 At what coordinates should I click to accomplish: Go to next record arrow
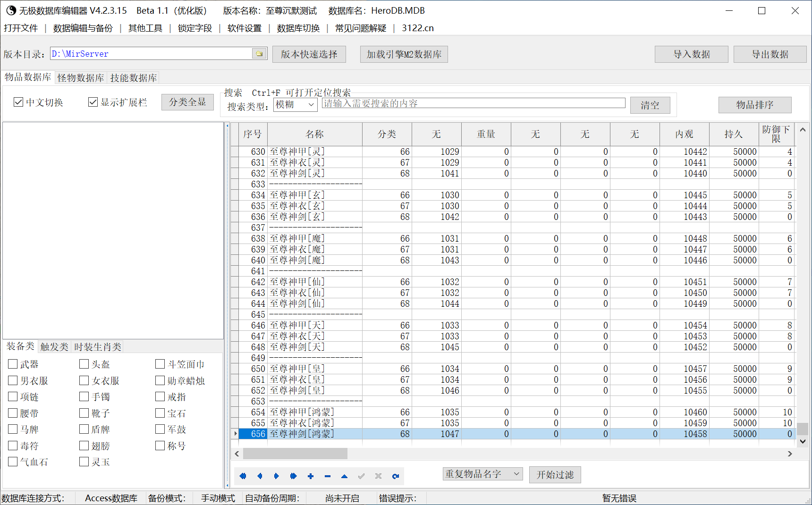[x=277, y=476]
